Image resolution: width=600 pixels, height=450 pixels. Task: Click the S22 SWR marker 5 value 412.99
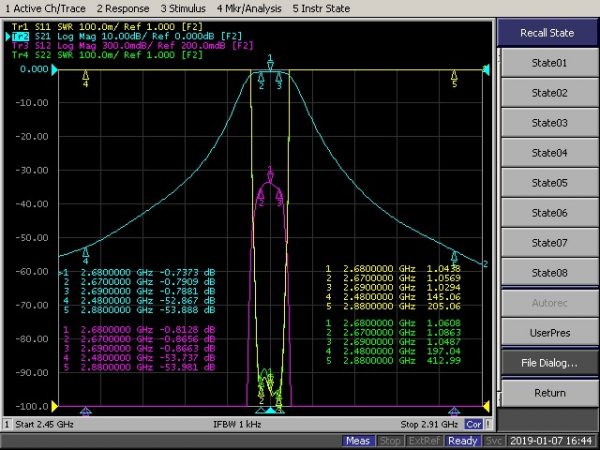coord(443,360)
